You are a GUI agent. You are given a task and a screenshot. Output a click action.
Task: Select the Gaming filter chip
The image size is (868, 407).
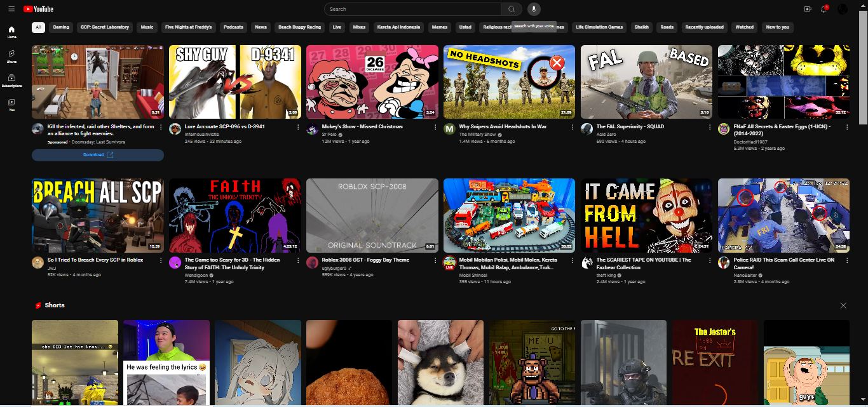click(x=61, y=27)
